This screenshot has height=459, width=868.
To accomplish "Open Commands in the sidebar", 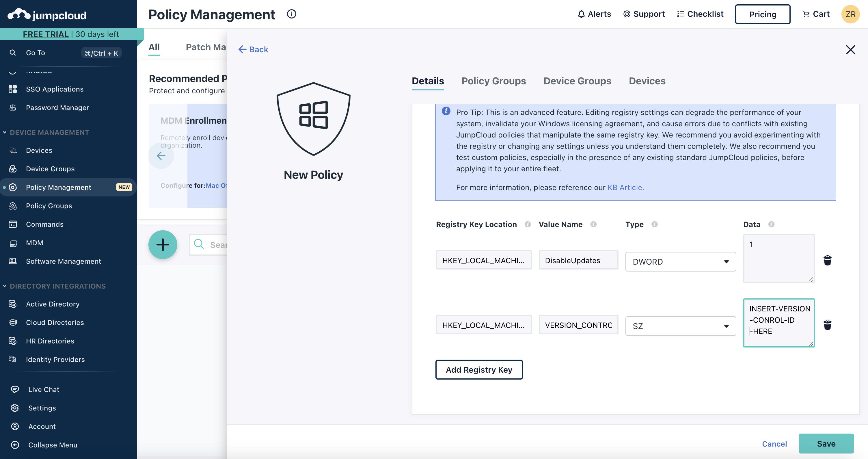I will [x=45, y=224].
